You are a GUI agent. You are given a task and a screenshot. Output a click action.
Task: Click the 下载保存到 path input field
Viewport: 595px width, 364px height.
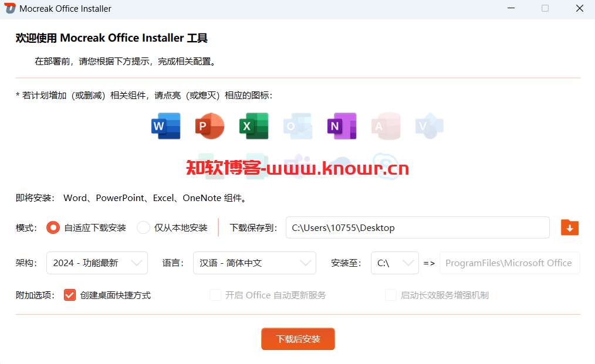coord(417,227)
